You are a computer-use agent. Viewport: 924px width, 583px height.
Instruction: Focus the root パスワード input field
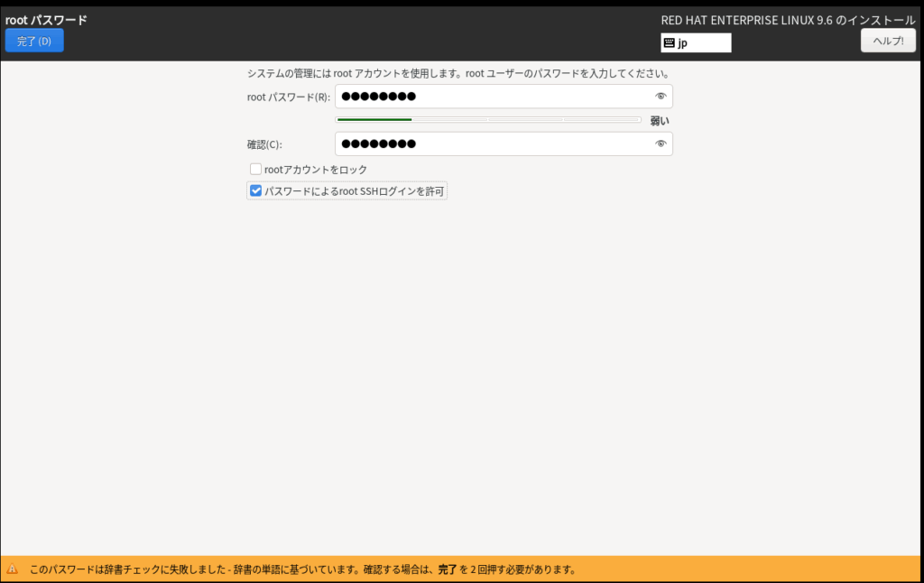tap(492, 97)
